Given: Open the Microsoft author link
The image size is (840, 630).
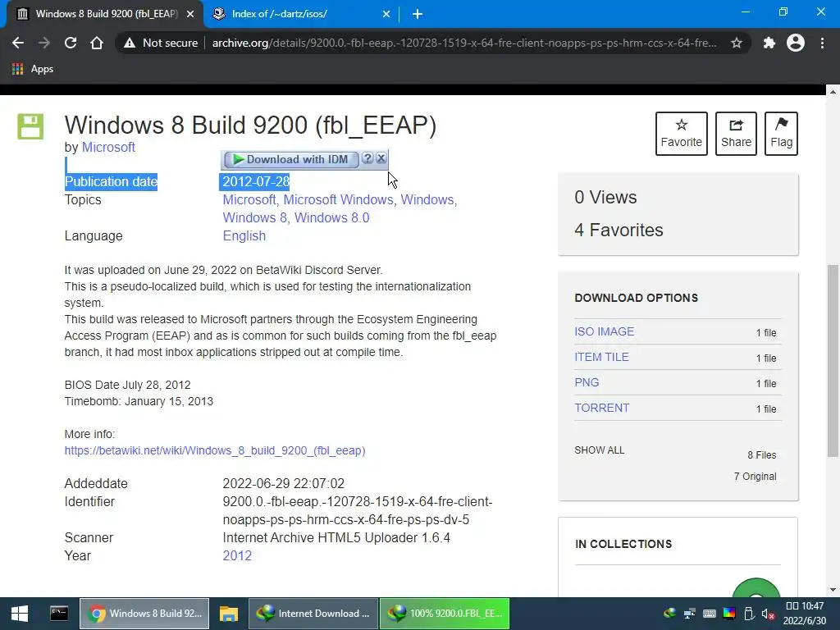Looking at the screenshot, I should [x=108, y=148].
